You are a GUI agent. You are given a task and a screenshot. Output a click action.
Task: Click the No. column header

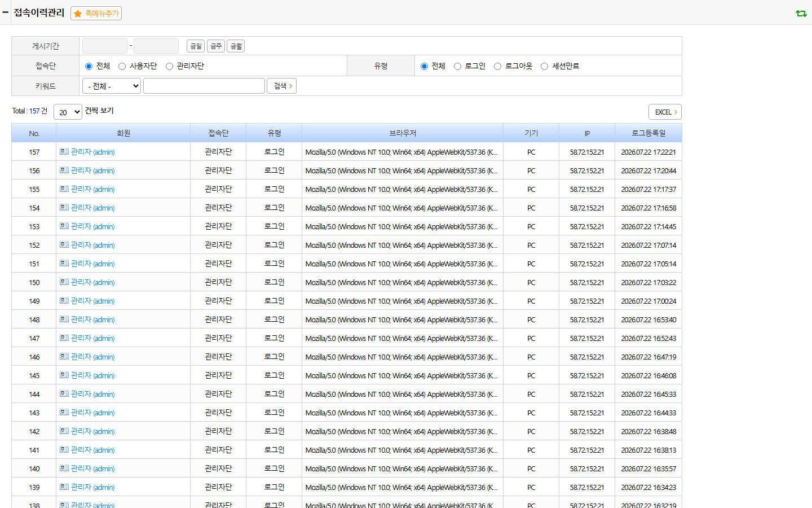pos(34,133)
